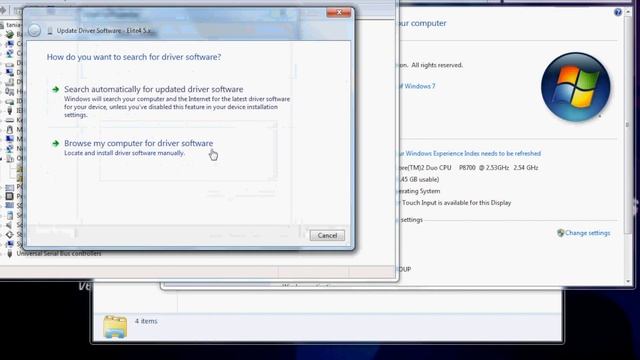Click green arrow beside Search automatically option
Image resolution: width=640 pixels, height=360 pixels.
pyautogui.click(x=56, y=89)
